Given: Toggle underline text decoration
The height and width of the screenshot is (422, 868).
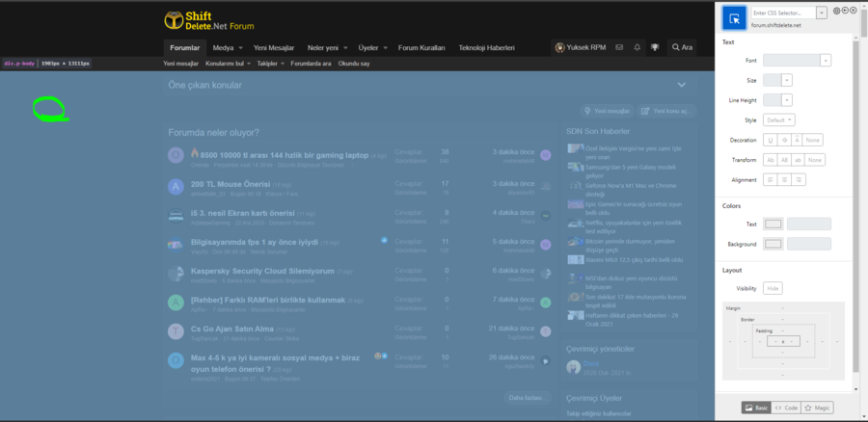Looking at the screenshot, I should 770,140.
